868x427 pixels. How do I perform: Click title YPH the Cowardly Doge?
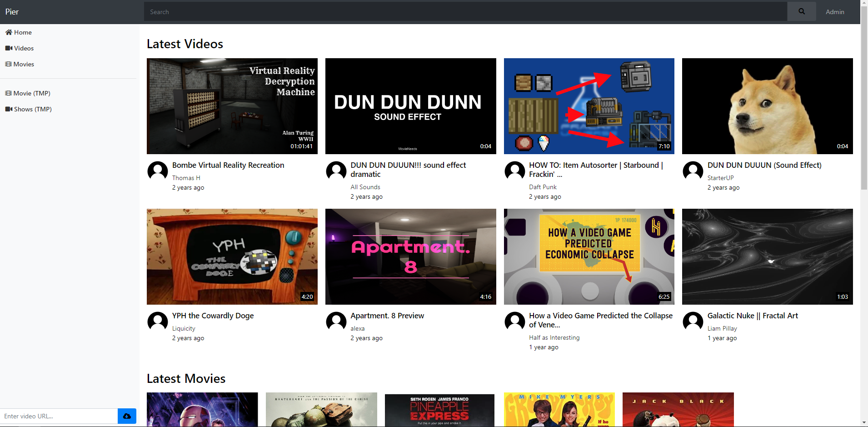pos(213,316)
